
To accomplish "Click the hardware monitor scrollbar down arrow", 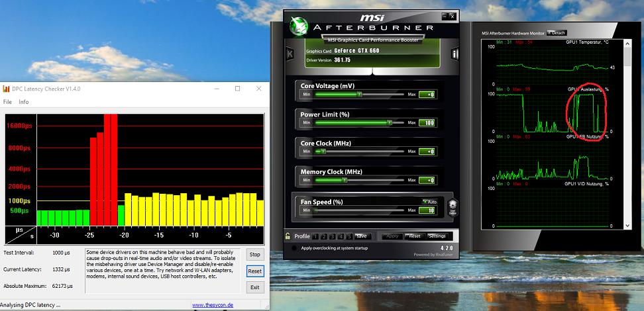I will pos(627,226).
